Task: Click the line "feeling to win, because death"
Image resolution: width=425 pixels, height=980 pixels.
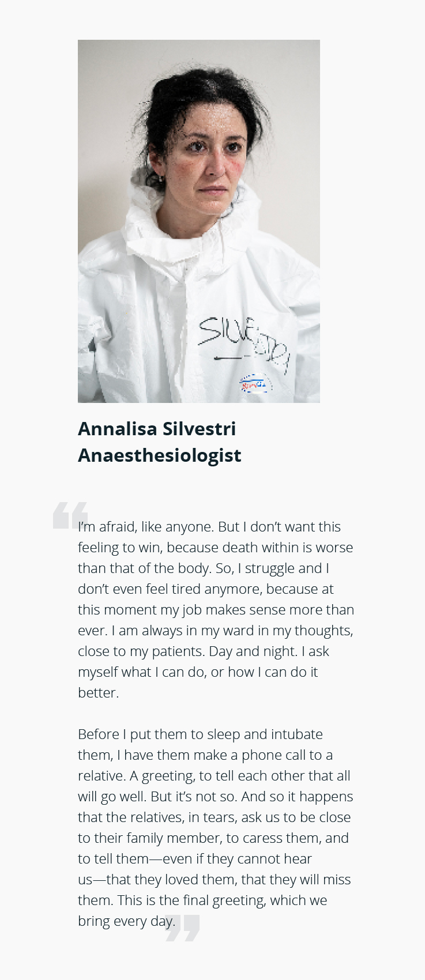Action: (216, 548)
